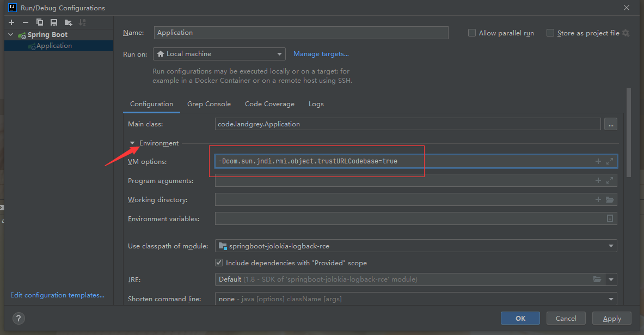Screen dimensions: 644x335
Task: Click the Manage targets link
Action: [321, 54]
